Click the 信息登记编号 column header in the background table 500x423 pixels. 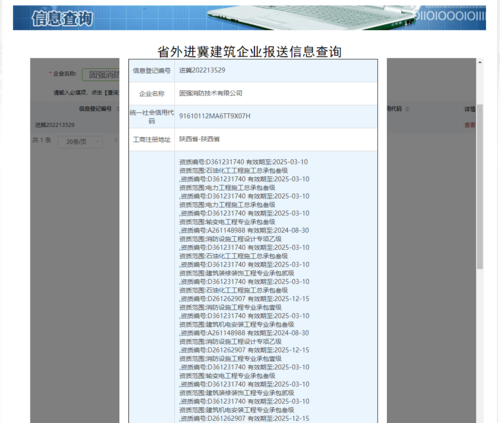coord(95,109)
